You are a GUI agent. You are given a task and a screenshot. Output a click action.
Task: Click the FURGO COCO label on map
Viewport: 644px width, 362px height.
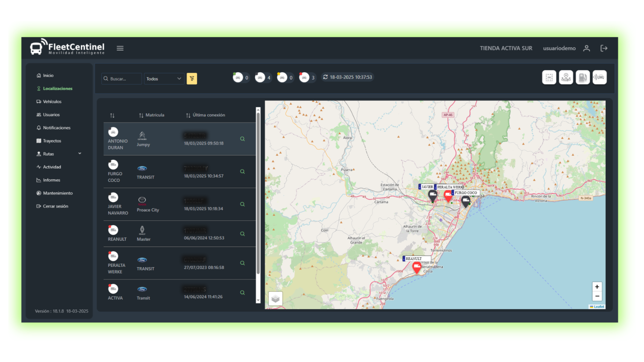466,193
